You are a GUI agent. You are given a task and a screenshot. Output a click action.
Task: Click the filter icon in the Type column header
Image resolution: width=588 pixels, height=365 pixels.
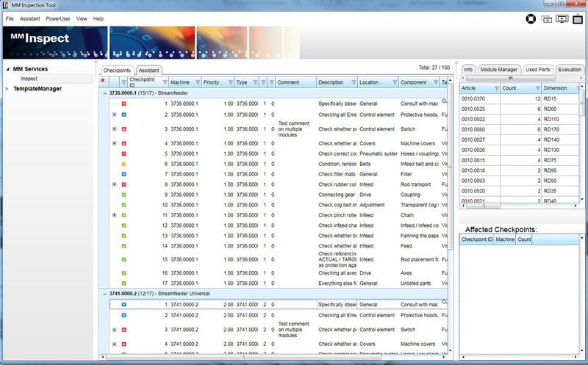(x=255, y=82)
